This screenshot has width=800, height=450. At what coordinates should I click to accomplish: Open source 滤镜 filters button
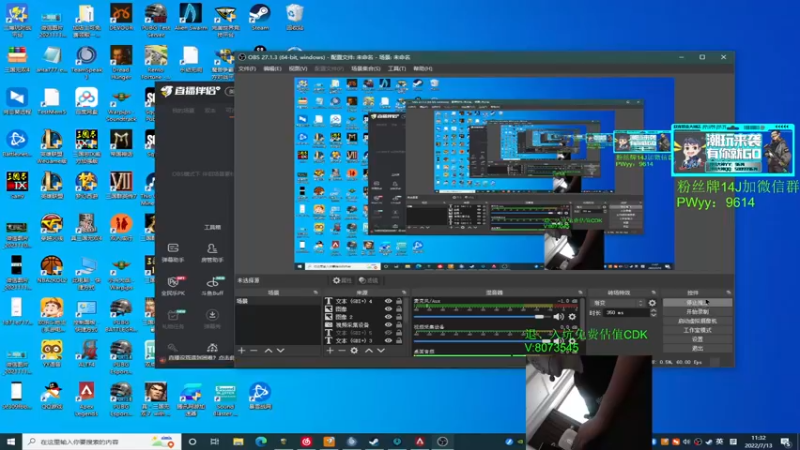(x=368, y=280)
